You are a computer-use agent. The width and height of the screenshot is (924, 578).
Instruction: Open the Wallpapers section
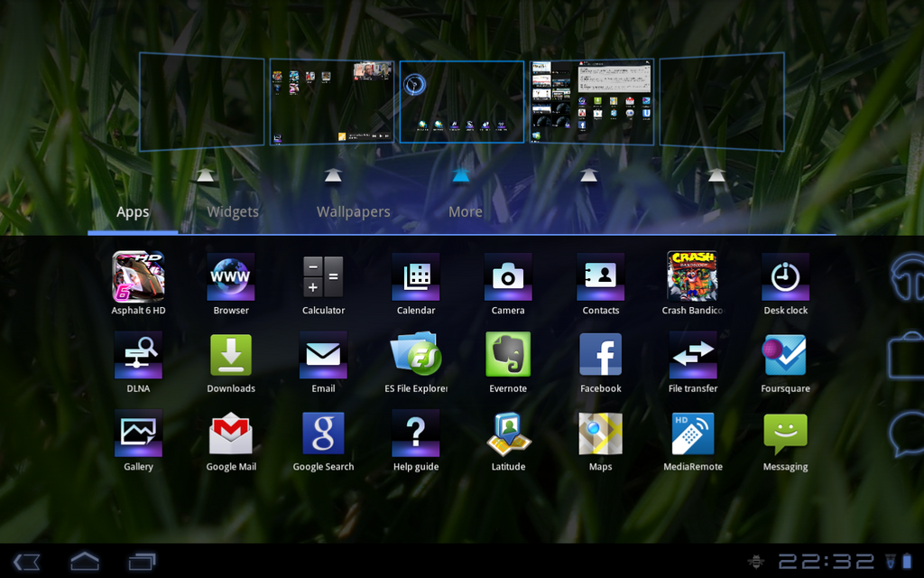[353, 211]
